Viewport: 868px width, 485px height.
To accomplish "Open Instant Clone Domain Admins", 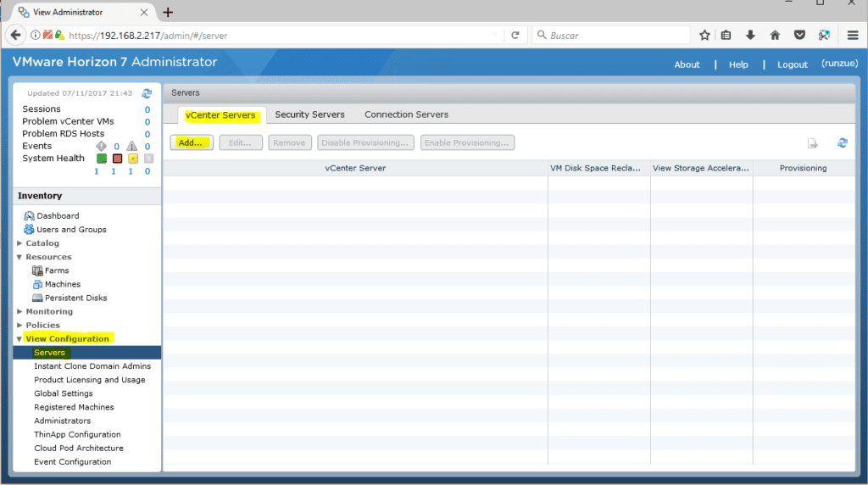I will click(92, 366).
